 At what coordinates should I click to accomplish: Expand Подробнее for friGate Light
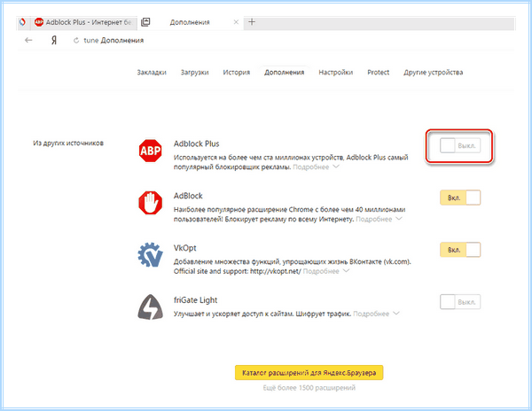click(376, 314)
